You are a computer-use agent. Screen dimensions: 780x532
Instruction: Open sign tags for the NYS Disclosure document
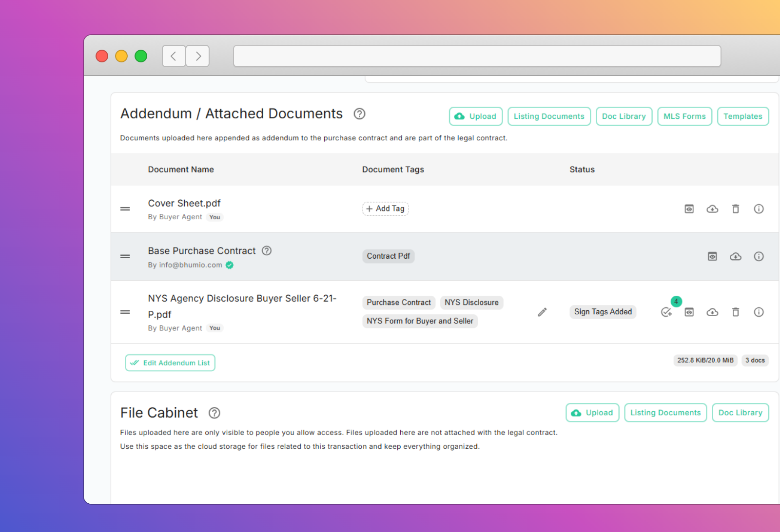pos(667,312)
